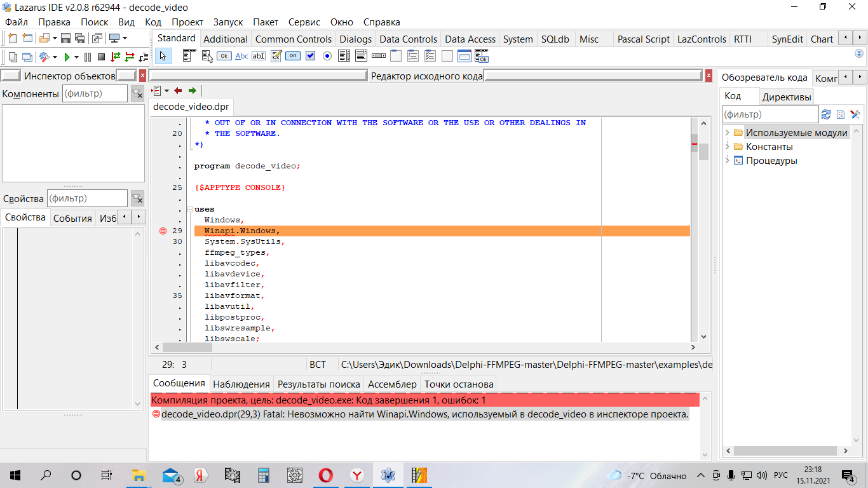The width and height of the screenshot is (868, 488).
Task: Open the Запуск menu
Action: (x=228, y=22)
